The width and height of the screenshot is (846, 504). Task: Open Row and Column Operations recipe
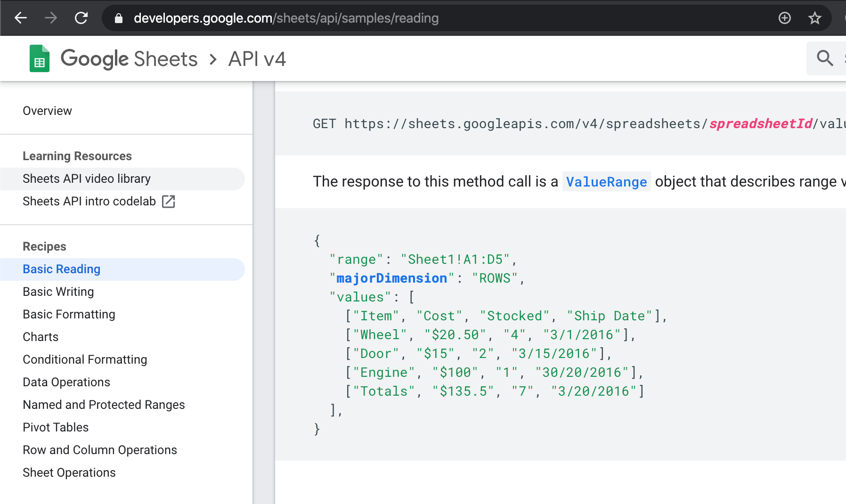coord(100,450)
